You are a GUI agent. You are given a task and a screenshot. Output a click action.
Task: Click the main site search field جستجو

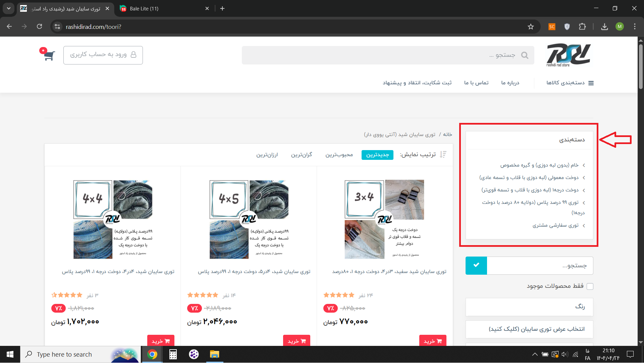coord(388,55)
